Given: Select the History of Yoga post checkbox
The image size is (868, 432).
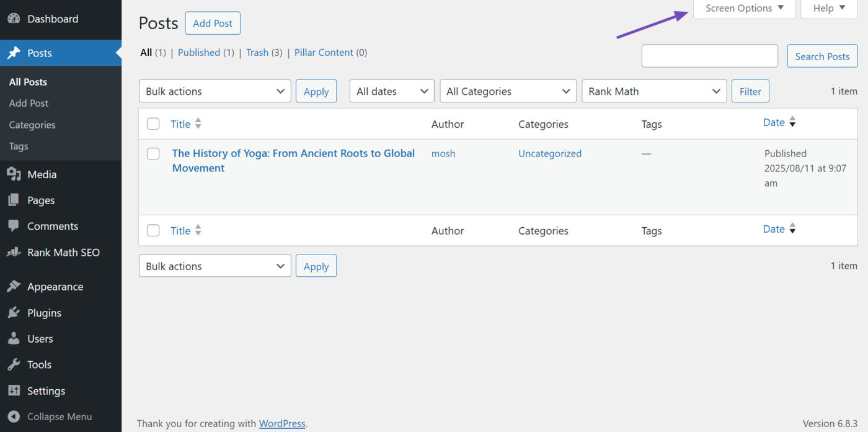Looking at the screenshot, I should pos(153,153).
